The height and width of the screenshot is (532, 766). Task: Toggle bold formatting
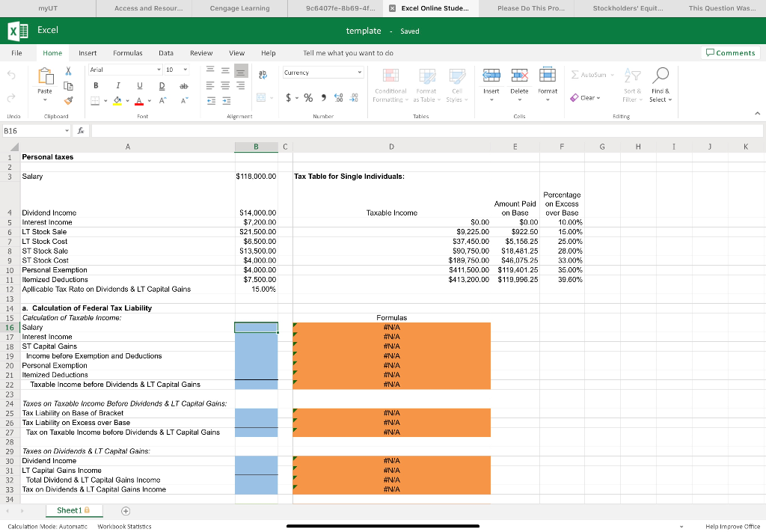pyautogui.click(x=96, y=85)
